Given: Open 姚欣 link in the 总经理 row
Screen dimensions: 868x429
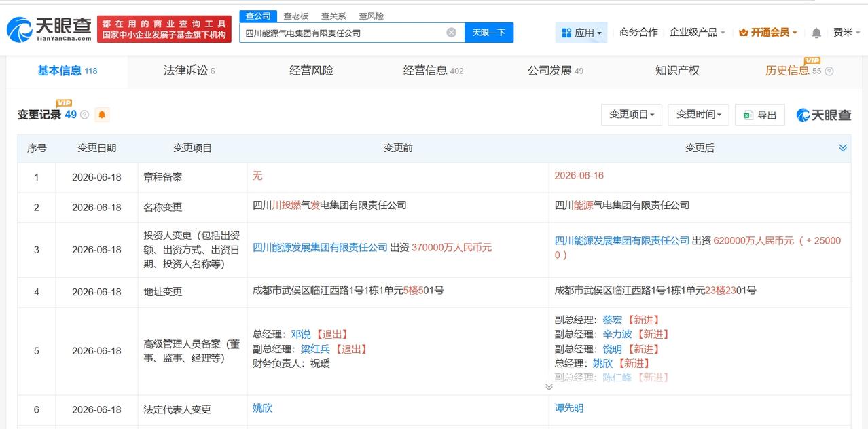Looking at the screenshot, I should [602, 363].
